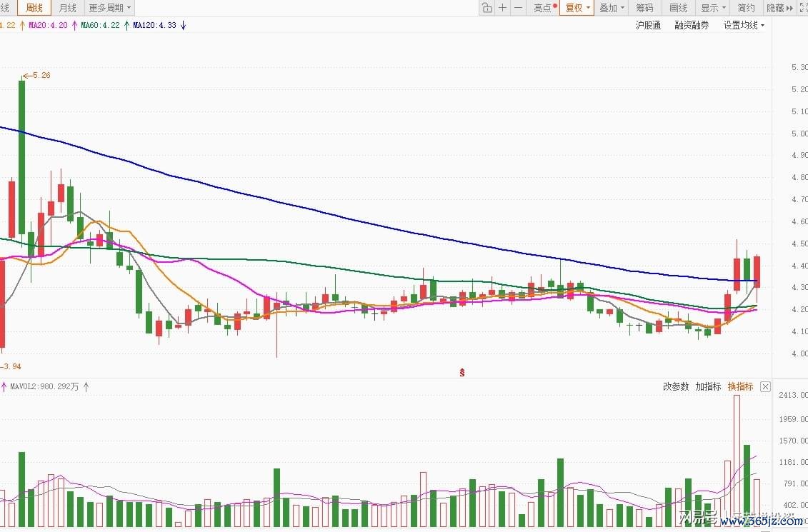Zoom out with the minus icon
The height and width of the screenshot is (532, 808).
tap(519, 8)
